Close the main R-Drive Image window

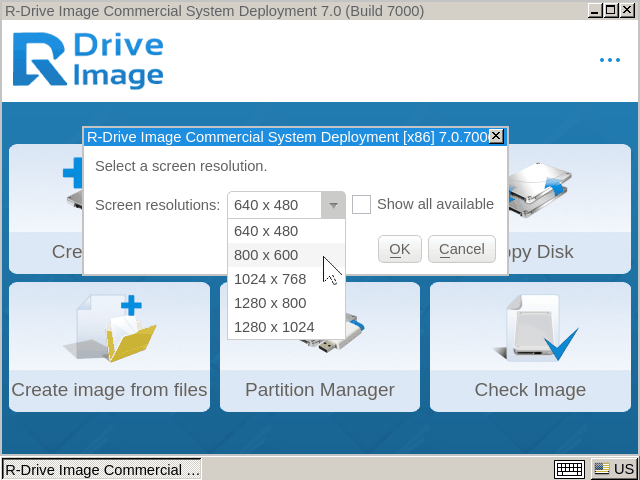click(x=627, y=10)
